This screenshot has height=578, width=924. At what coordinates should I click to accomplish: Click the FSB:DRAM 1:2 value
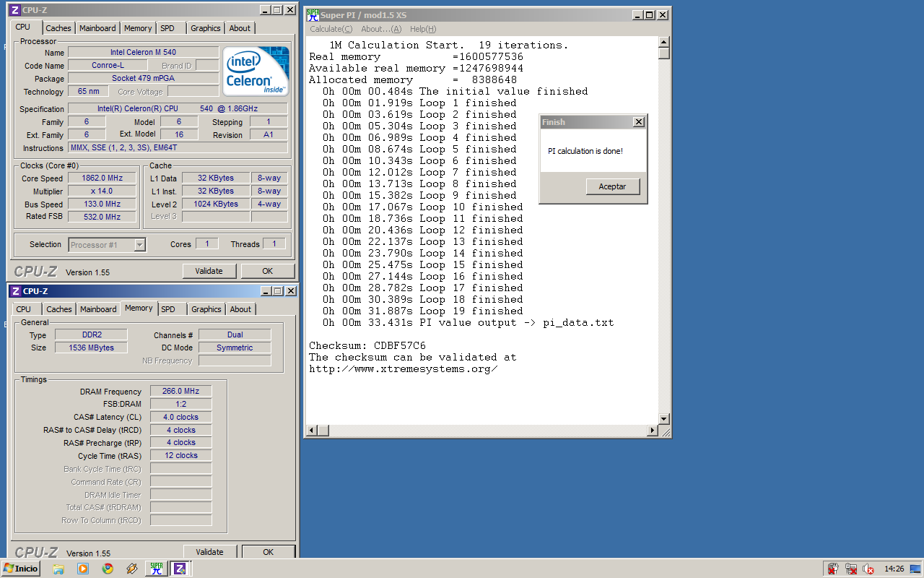[180, 405]
